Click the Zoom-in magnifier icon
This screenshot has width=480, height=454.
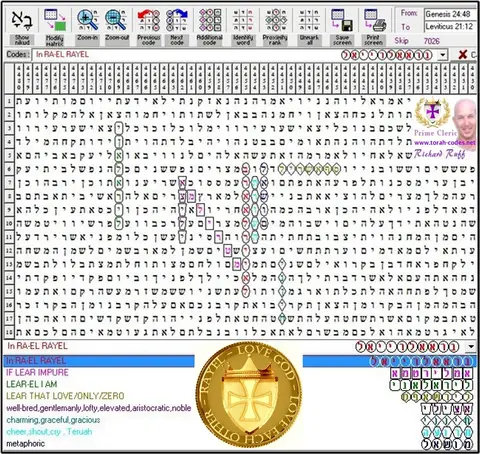coord(87,20)
